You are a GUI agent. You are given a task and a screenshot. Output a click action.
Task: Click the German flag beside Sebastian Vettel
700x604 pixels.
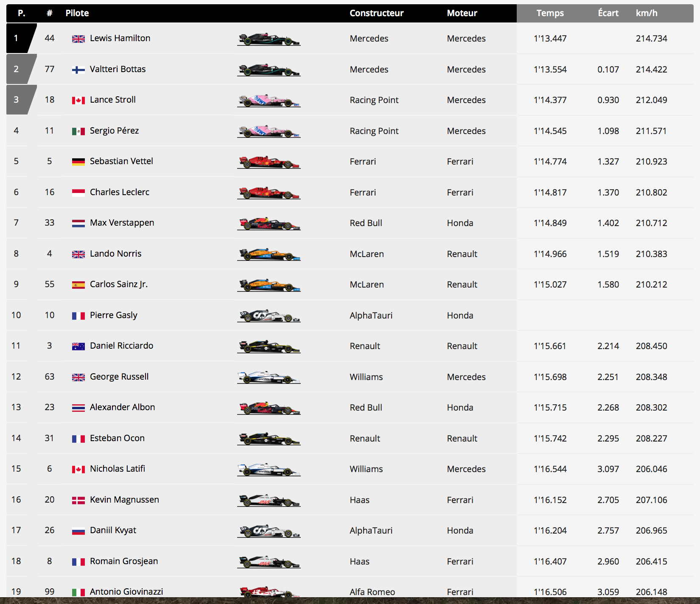pyautogui.click(x=78, y=162)
